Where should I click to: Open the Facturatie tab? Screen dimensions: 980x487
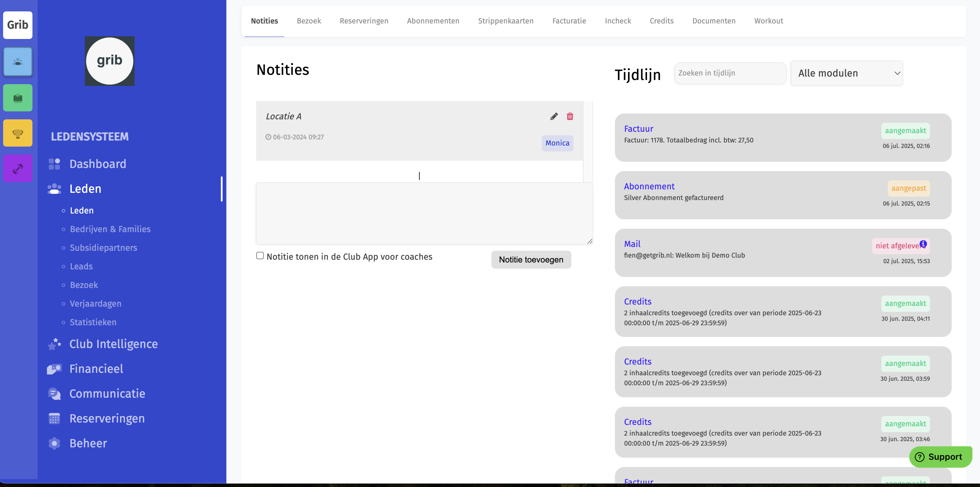pos(569,21)
